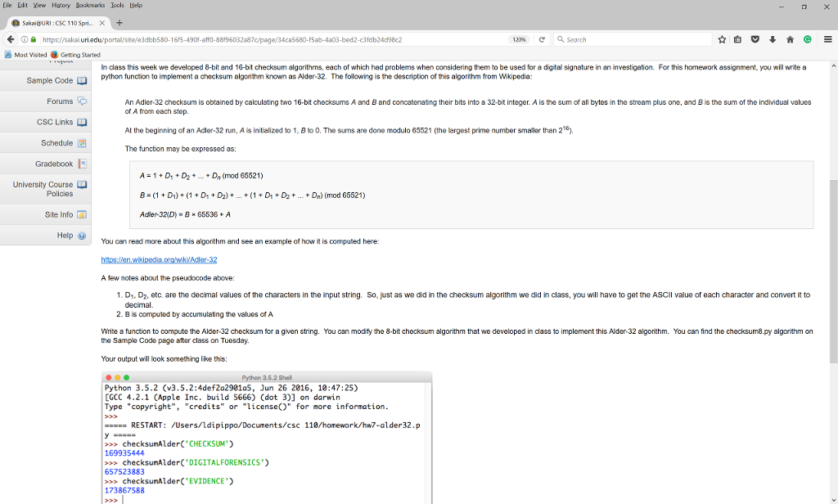This screenshot has height=504, width=838.
Task: Click the Pocket save icon
Action: [x=755, y=39]
